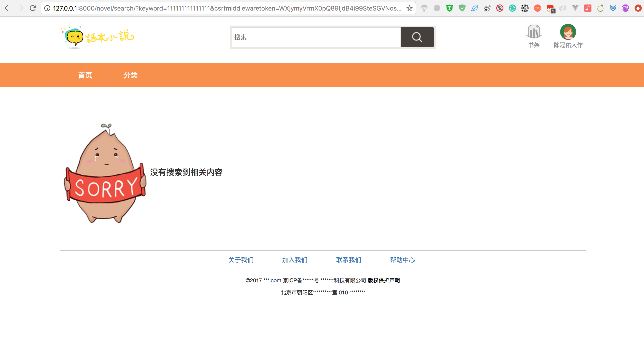The image size is (644, 342).
Task: Click the 联系我们 footer link
Action: (x=348, y=260)
